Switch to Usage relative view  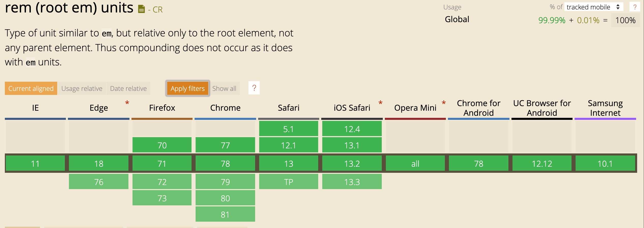(82, 88)
